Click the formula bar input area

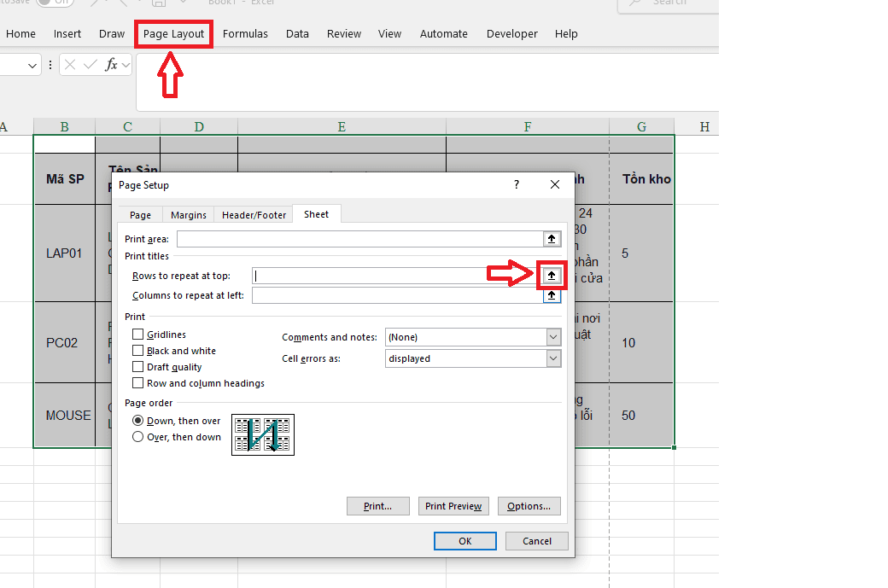point(428,82)
